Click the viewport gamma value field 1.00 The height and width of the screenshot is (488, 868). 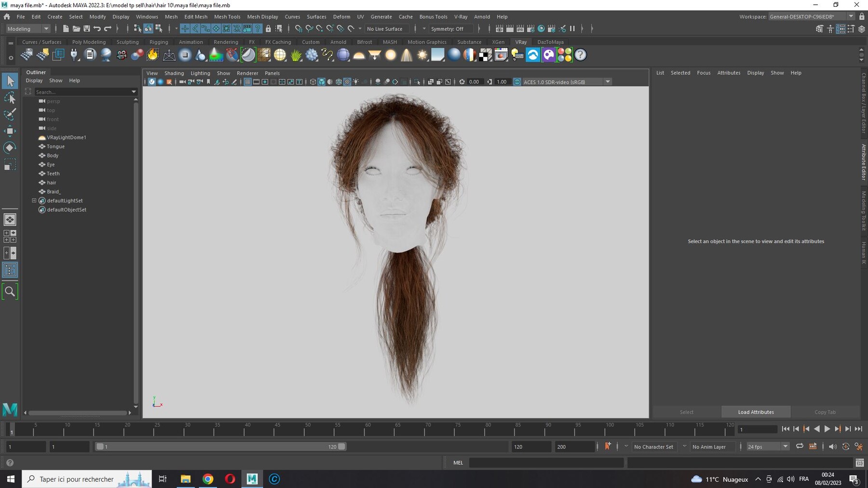click(x=502, y=82)
